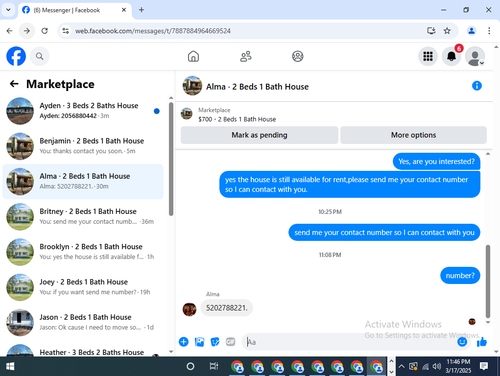Reload the page
Screen dimensions: 500x376
pos(44,31)
